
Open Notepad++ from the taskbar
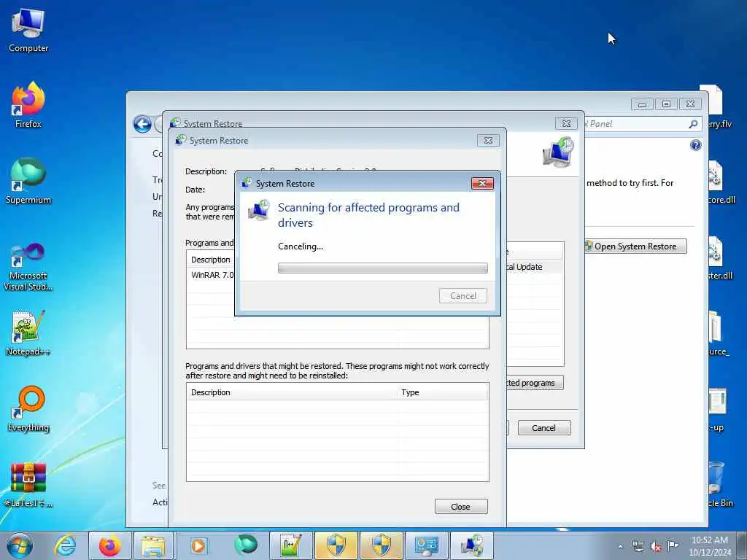pos(290,545)
